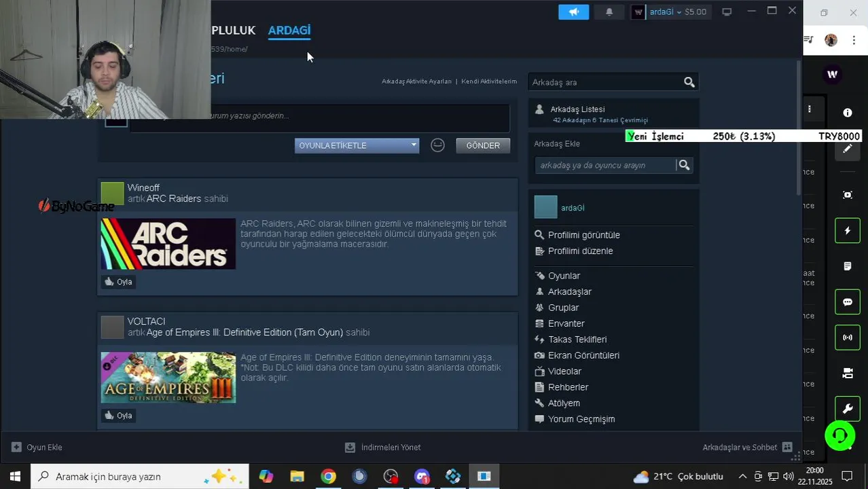Click Oyla under the ARC Raiders post
868x489 pixels.
pos(118,282)
